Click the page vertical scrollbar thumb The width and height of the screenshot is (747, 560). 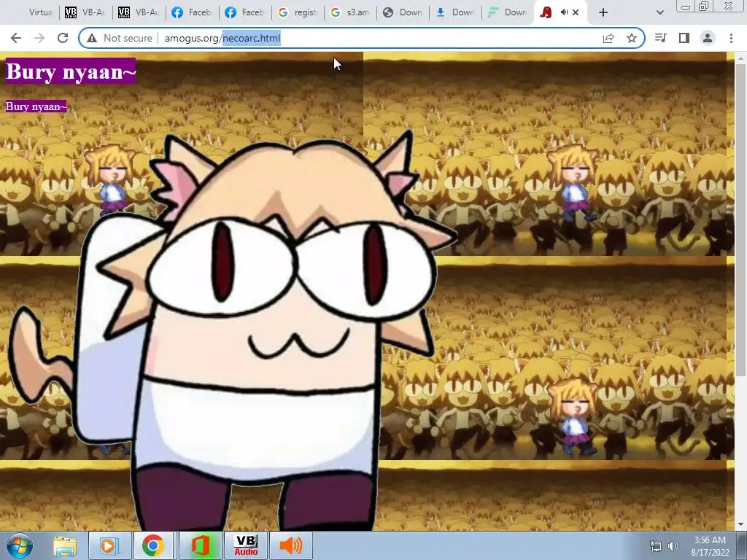pos(741,219)
